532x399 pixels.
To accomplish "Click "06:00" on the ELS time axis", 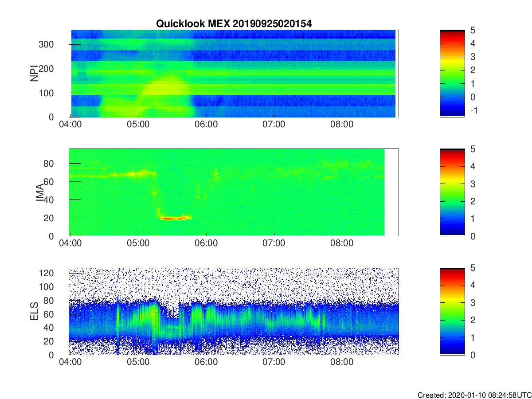I will tap(206, 362).
